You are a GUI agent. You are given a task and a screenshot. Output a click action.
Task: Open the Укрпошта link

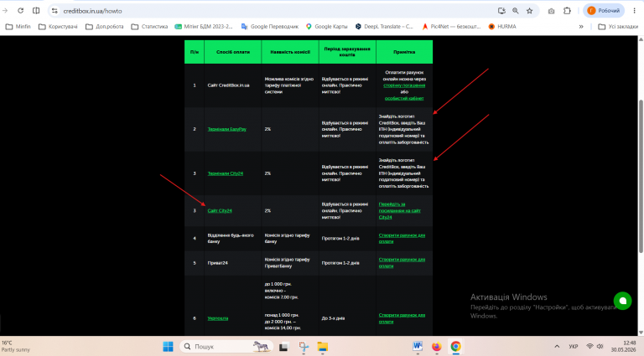point(218,318)
